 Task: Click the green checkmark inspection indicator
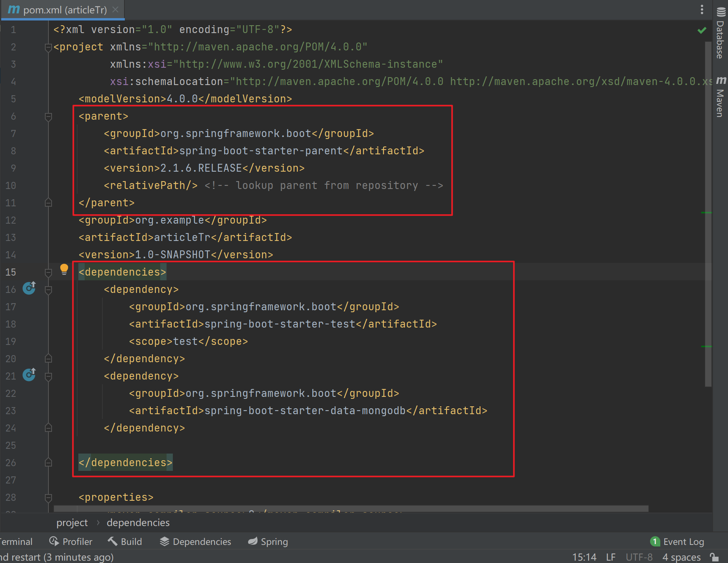point(702,30)
